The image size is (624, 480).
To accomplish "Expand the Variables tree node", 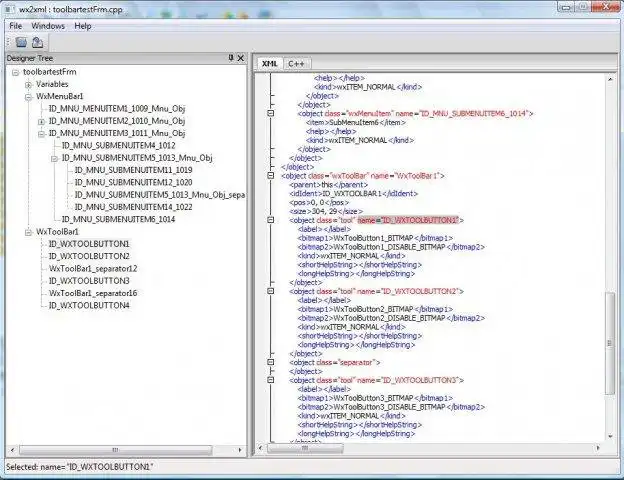I will pos(28,85).
